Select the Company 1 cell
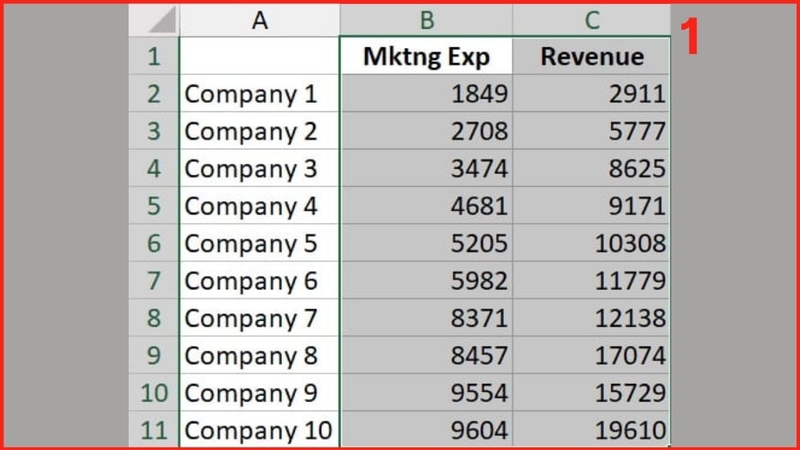The height and width of the screenshot is (450, 800). tap(260, 93)
